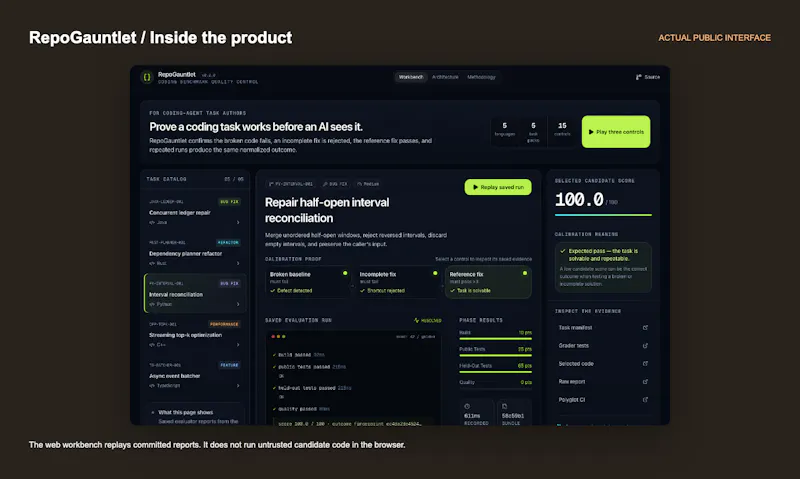
Task: Expand chevron on Interval reconciliation row
Action: (x=238, y=304)
